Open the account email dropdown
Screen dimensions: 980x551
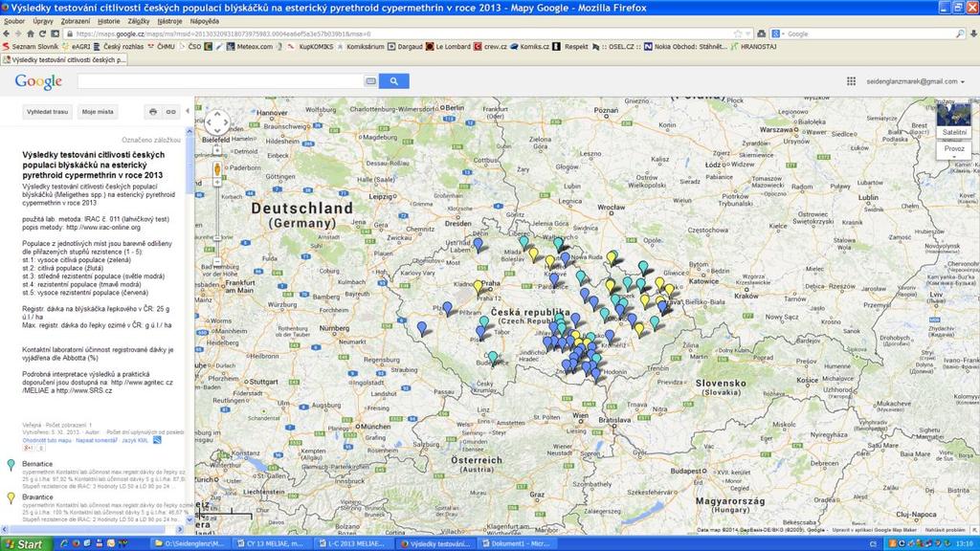915,81
